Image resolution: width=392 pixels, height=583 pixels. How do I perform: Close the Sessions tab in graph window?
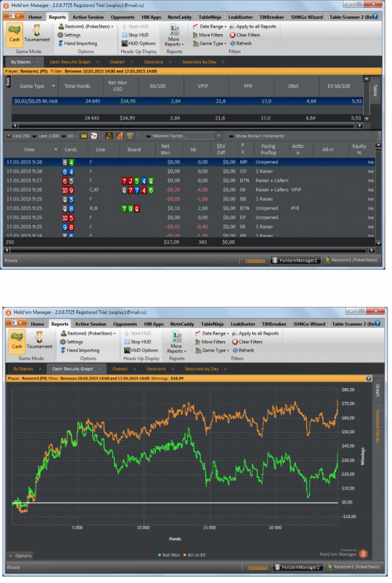(x=172, y=369)
